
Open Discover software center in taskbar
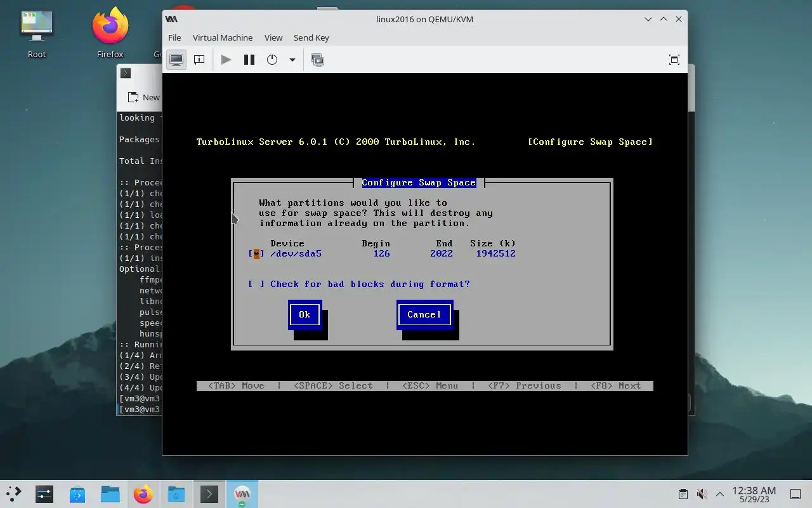click(x=77, y=493)
